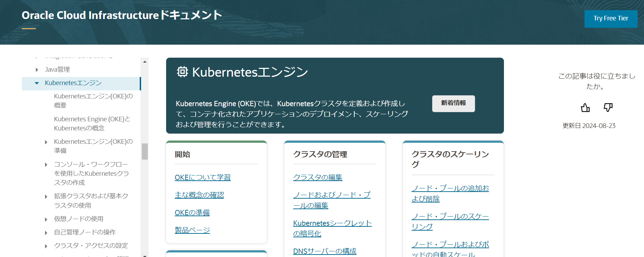
Task: Open the クラスタの編集 link
Action: [x=318, y=178]
